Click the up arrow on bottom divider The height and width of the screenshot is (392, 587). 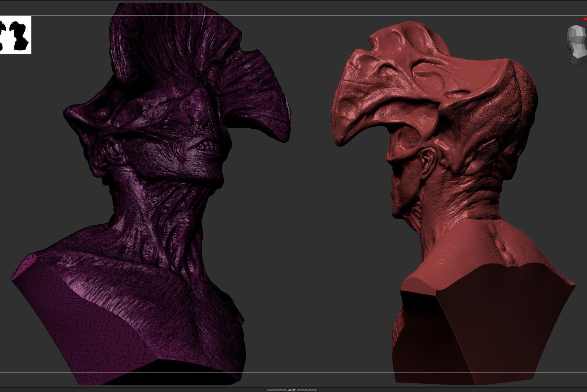click(x=290, y=390)
